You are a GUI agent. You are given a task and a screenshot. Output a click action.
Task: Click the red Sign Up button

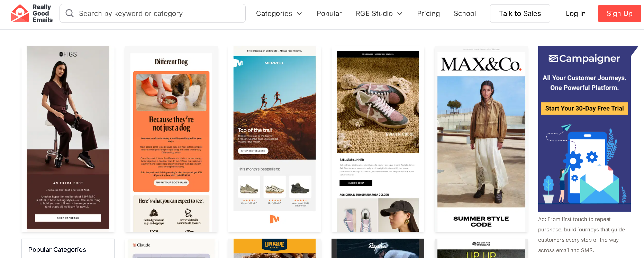coord(619,13)
